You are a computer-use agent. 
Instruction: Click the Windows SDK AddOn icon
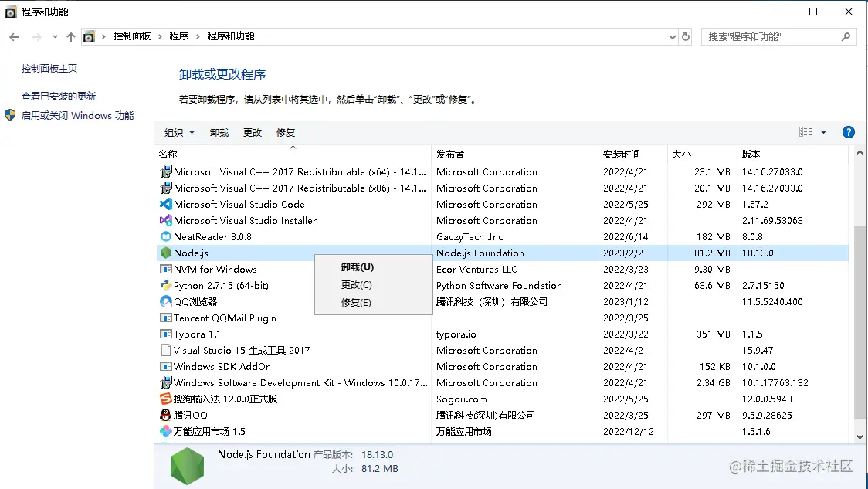(x=165, y=367)
